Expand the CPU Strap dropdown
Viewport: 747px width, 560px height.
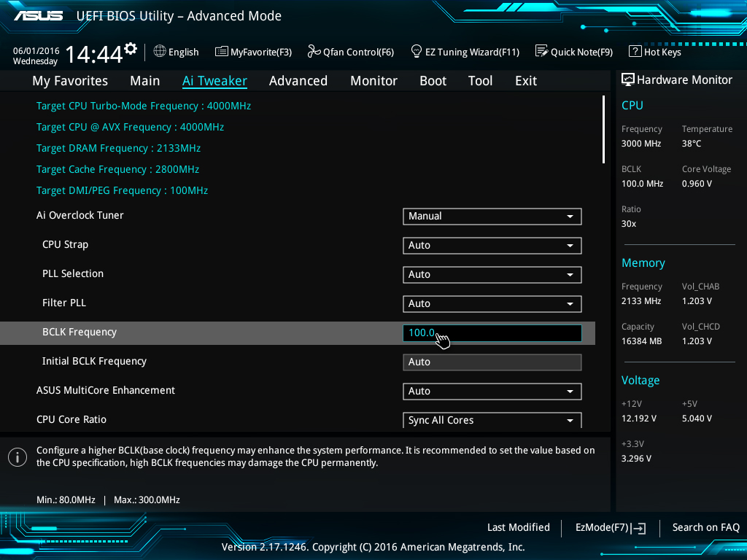click(x=492, y=245)
